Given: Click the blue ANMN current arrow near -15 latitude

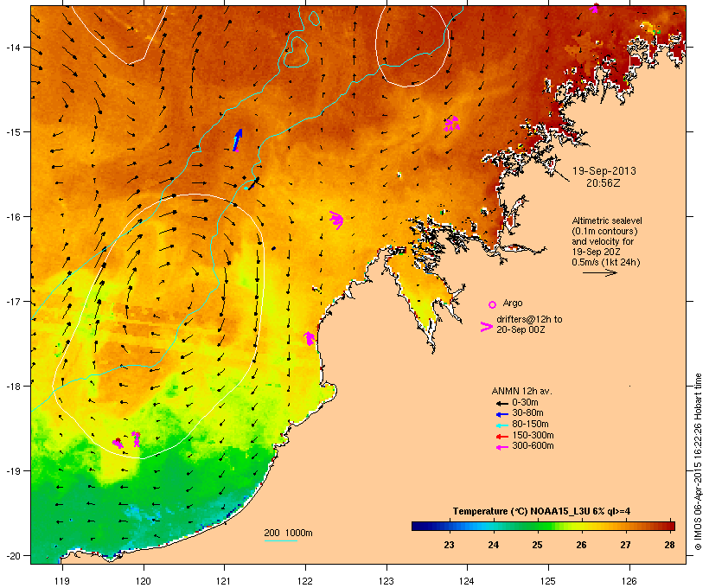Looking at the screenshot, I should click(x=238, y=140).
